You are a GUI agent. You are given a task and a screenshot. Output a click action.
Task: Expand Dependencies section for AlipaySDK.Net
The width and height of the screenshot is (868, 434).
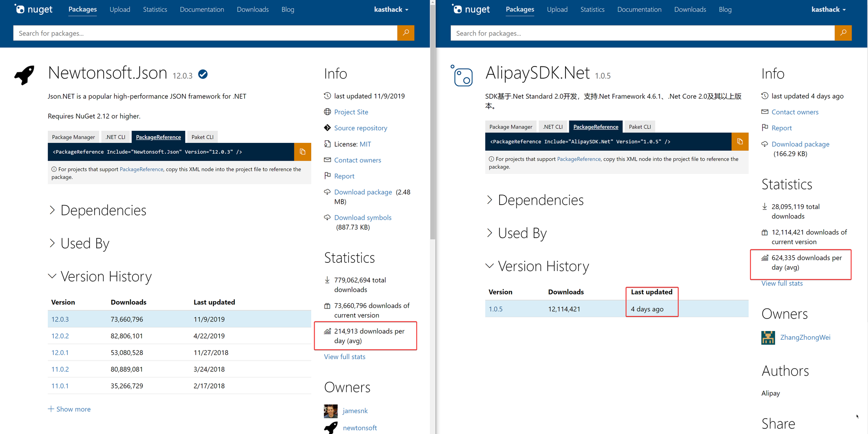[x=535, y=200]
